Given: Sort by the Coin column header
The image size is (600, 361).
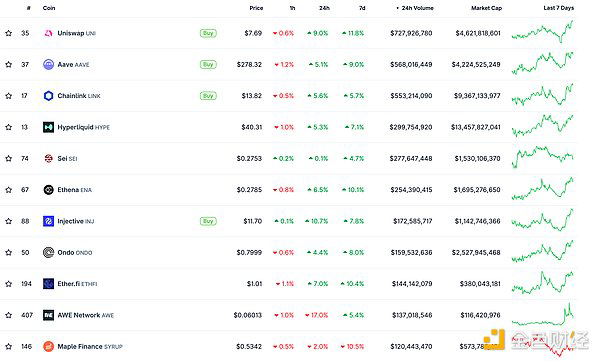Looking at the screenshot, I should 49,8.
